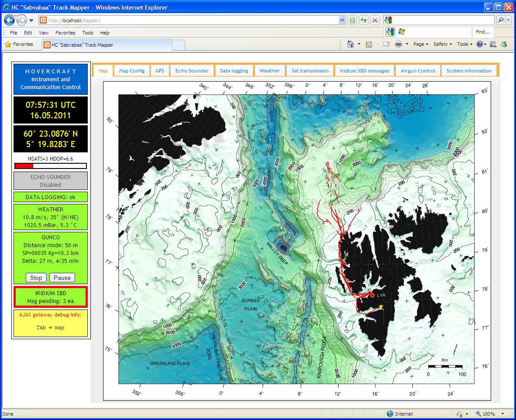Open the zoom level dropdown arrow

(503, 414)
